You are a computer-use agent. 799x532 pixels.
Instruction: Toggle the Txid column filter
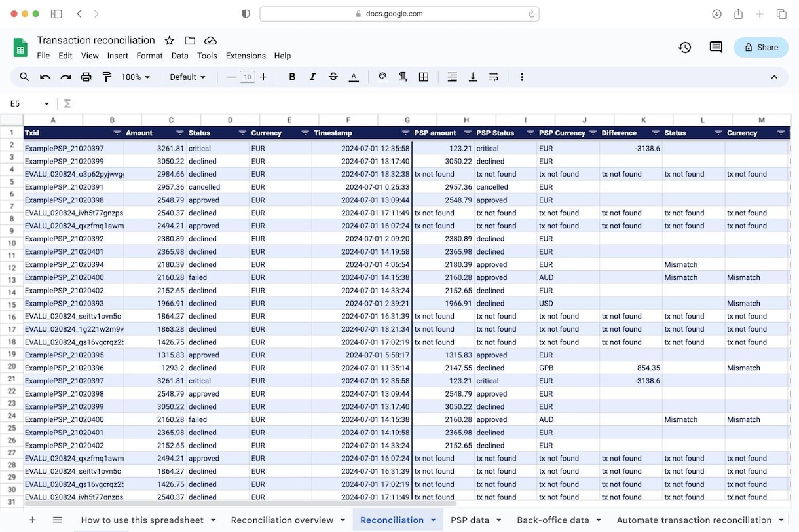point(117,133)
